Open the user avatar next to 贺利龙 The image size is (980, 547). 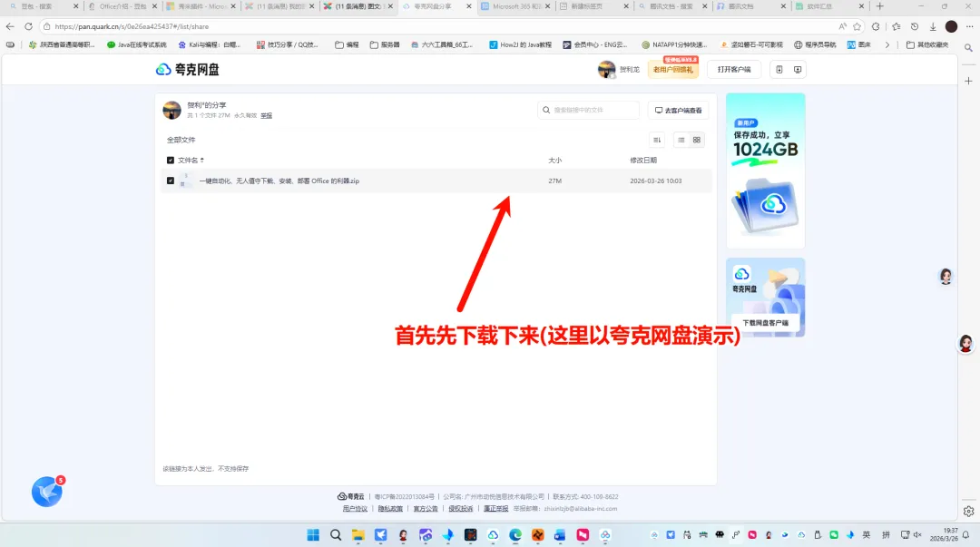tap(606, 69)
